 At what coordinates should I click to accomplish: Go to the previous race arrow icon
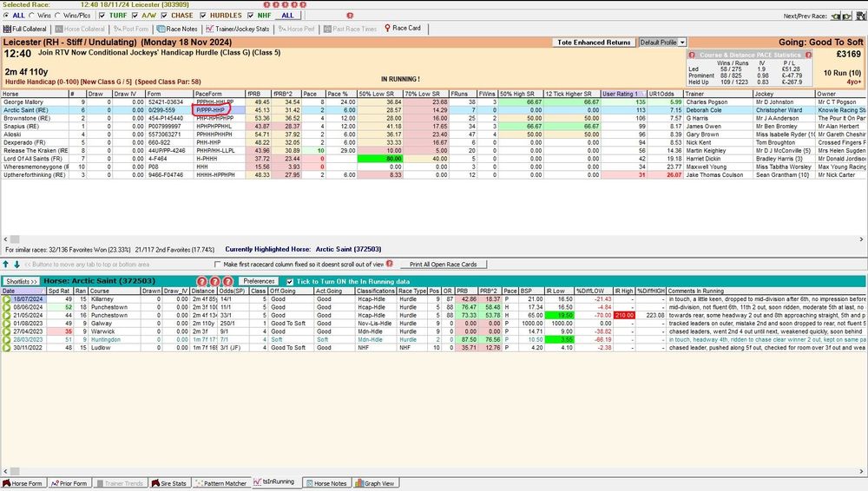tap(836, 16)
